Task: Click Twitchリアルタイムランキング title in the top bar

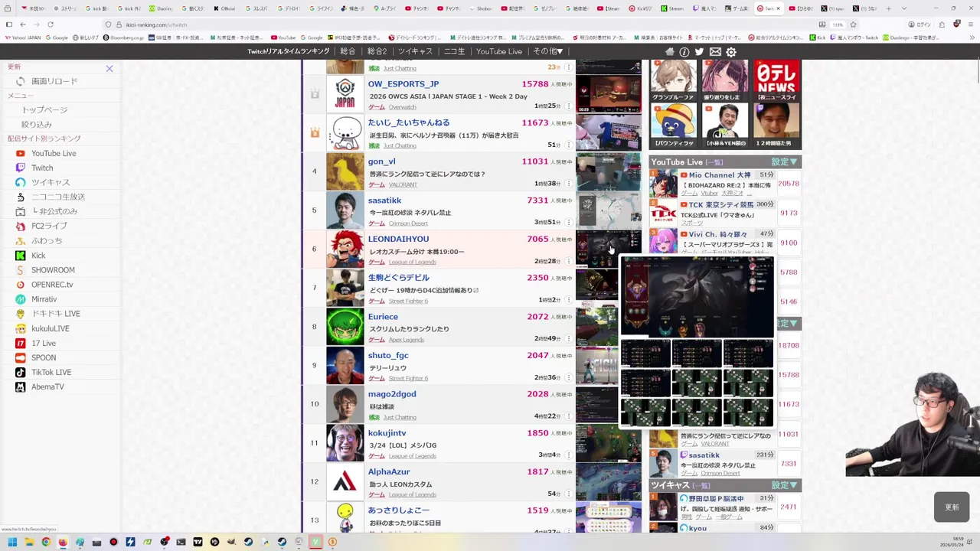Action: 288,51
